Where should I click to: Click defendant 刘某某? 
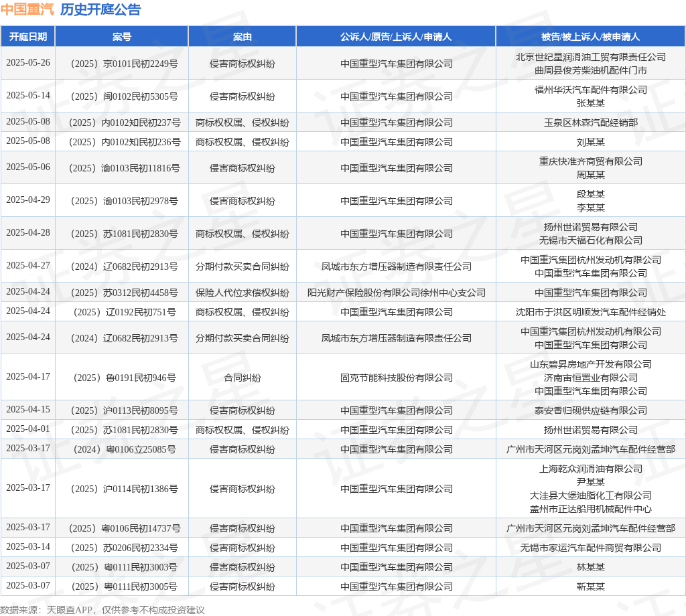(591, 142)
